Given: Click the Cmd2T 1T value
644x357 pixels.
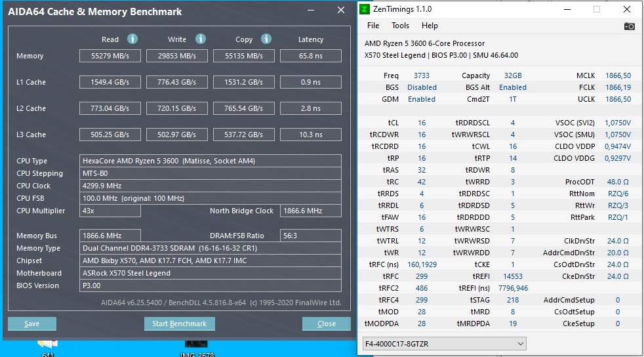Looking at the screenshot, I should (x=513, y=99).
